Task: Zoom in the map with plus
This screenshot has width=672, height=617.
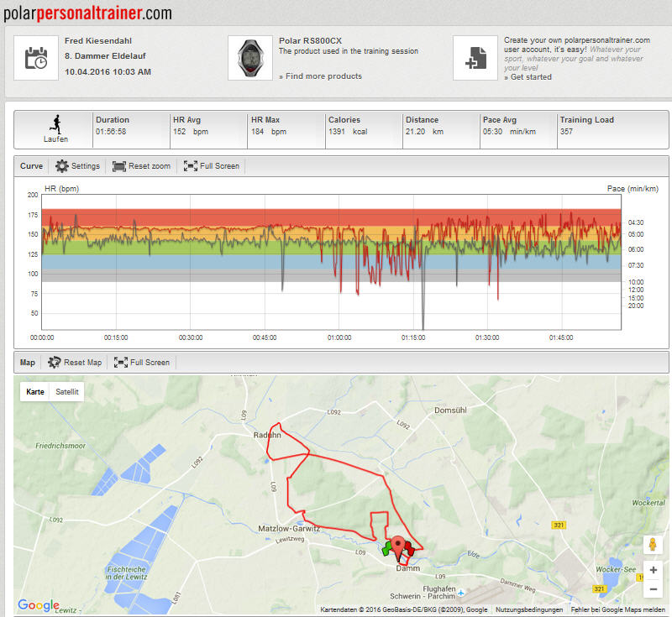Action: pyautogui.click(x=654, y=570)
